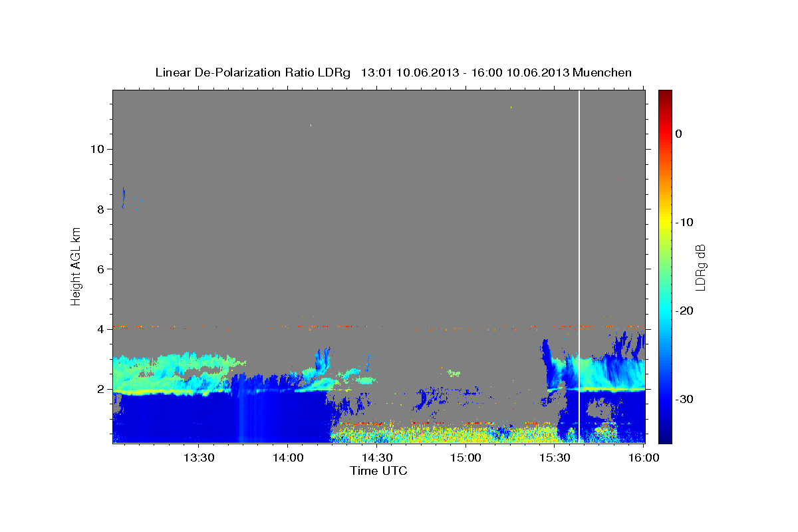The image size is (798, 532).
Task: Click the colorbar value -10
Action: (x=685, y=222)
